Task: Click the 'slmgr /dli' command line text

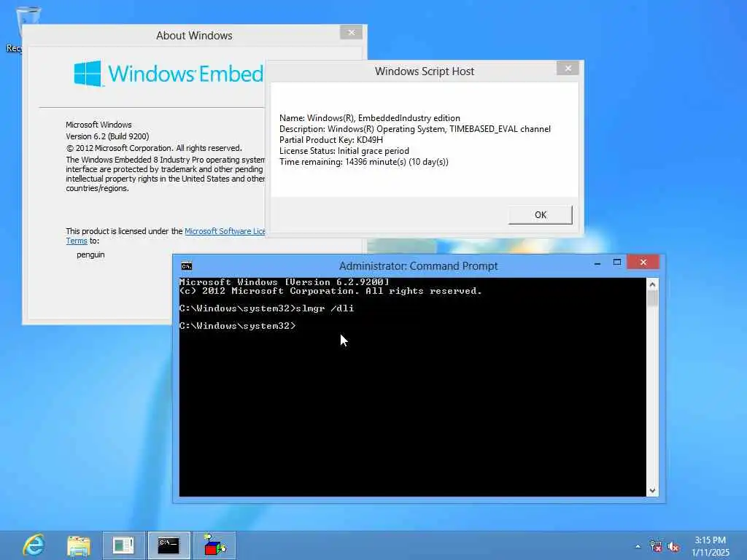Action: (325, 308)
